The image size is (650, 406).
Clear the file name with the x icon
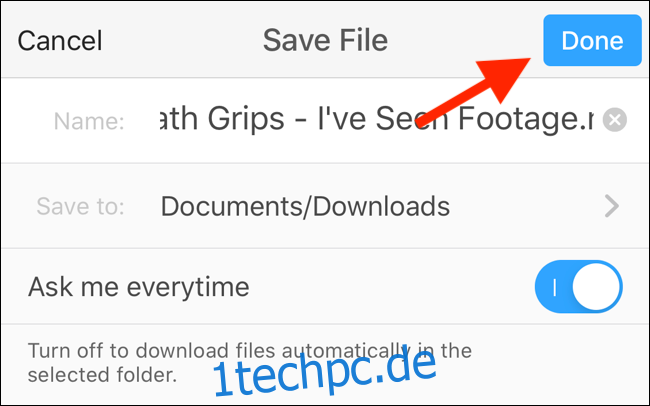(x=615, y=120)
